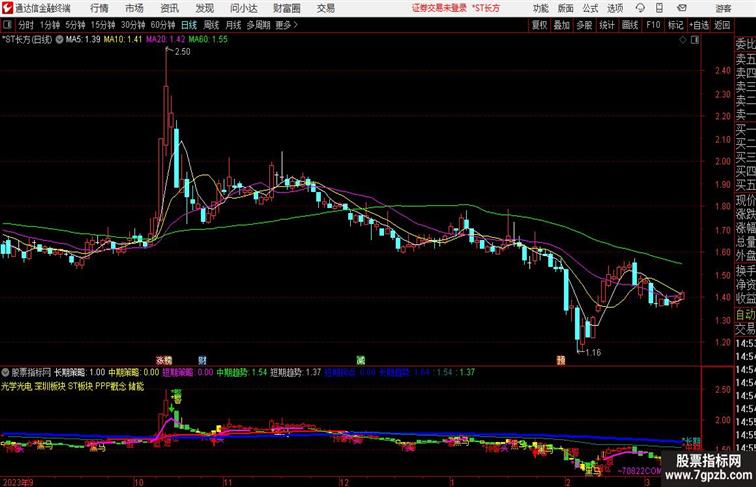Open the customer service headset icon

click(x=640, y=8)
